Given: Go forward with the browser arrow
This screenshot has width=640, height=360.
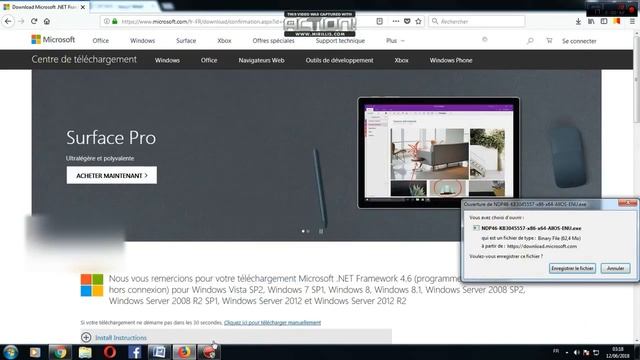Looking at the screenshot, I should click(21, 21).
